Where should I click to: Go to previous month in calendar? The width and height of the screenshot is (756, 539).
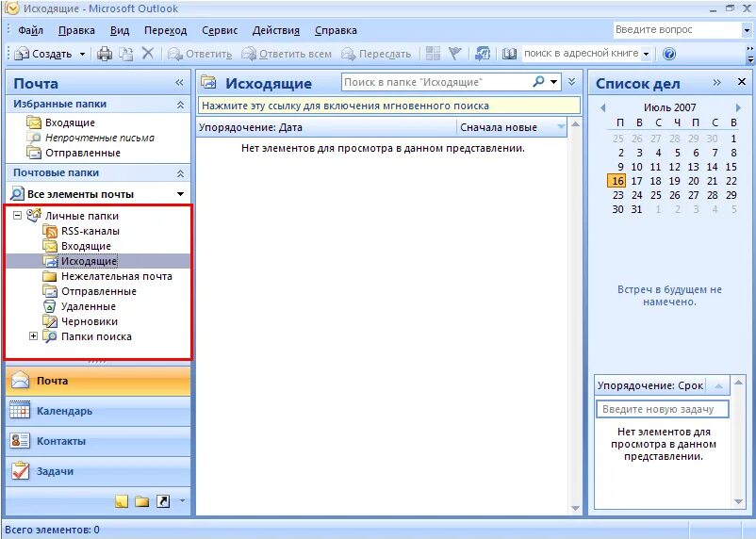point(602,107)
